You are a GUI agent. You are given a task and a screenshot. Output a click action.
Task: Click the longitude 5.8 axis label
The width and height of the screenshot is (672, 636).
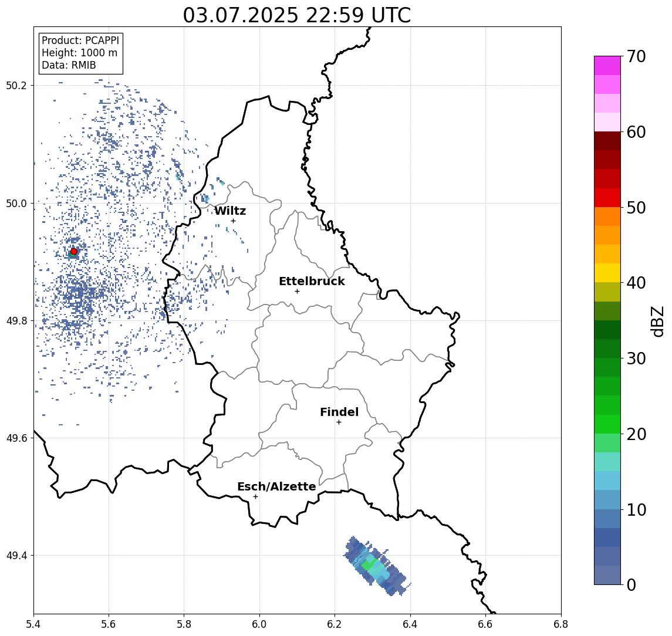tap(184, 624)
